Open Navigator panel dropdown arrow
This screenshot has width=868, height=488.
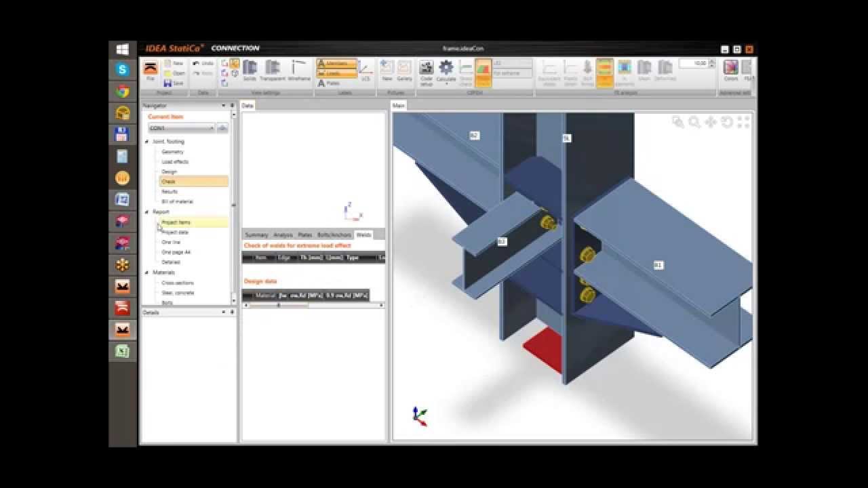pyautogui.click(x=224, y=106)
